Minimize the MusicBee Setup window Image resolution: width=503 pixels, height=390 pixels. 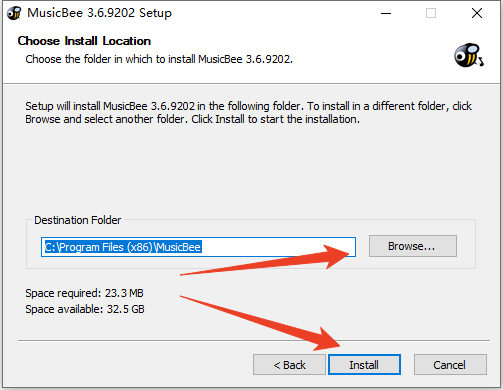386,13
